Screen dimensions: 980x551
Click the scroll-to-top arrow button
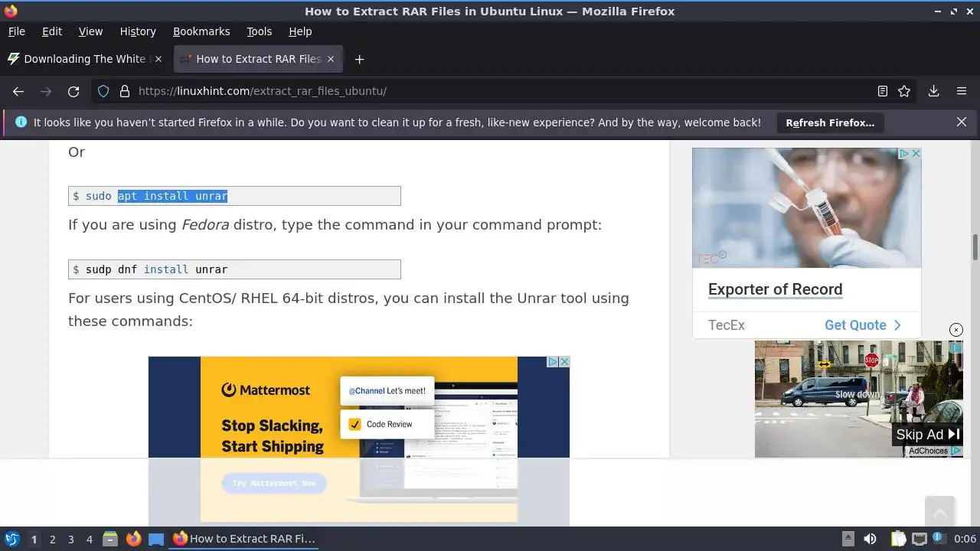[939, 511]
